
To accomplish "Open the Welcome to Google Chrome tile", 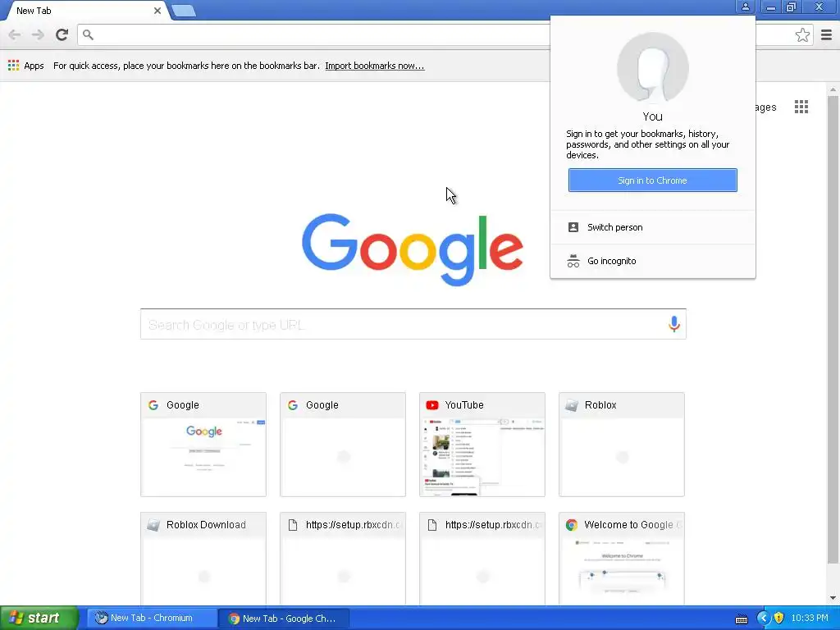I will point(622,559).
